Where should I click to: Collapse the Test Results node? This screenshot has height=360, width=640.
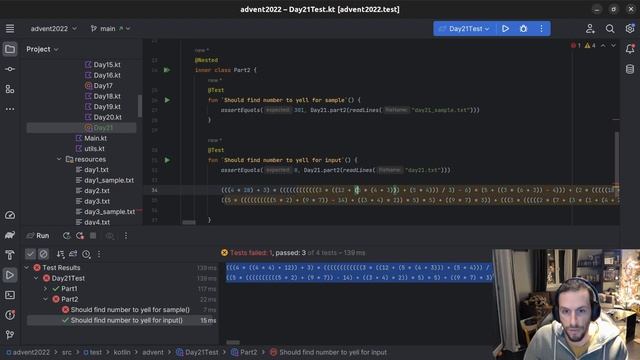27,268
